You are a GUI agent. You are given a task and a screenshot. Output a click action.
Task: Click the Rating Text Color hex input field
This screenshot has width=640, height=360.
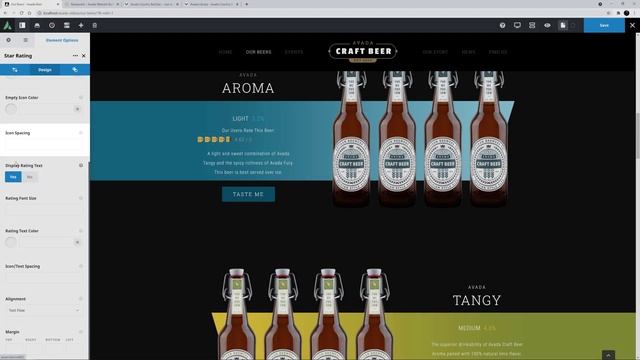click(x=46, y=242)
